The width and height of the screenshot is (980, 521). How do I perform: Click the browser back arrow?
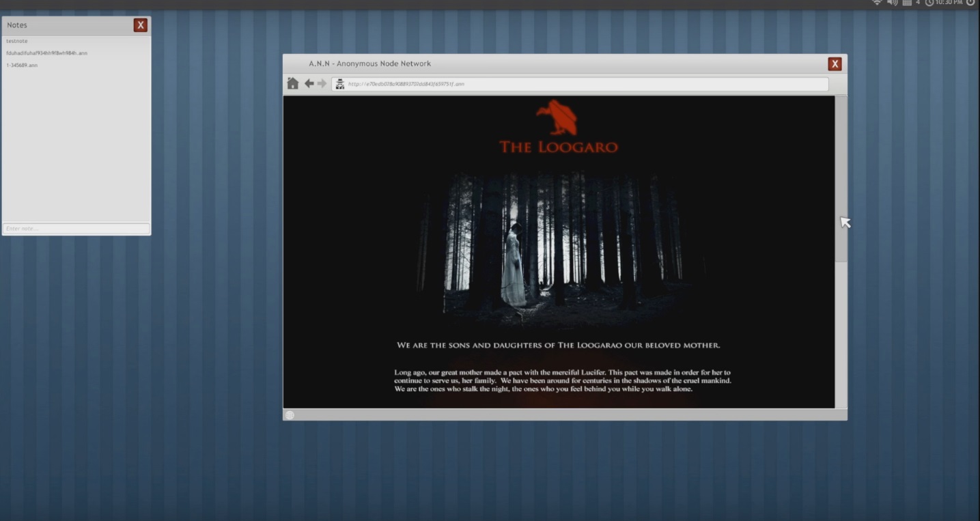point(309,83)
